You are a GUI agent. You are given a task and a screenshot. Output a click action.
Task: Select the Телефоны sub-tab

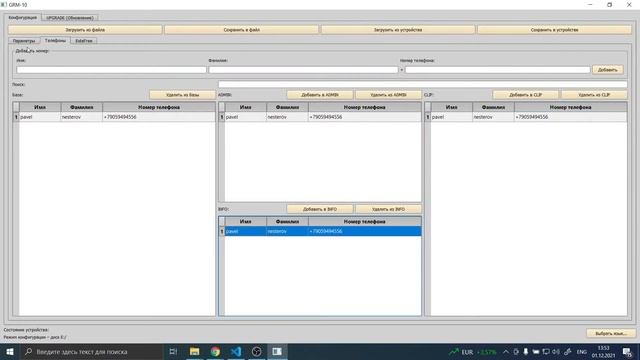55,40
